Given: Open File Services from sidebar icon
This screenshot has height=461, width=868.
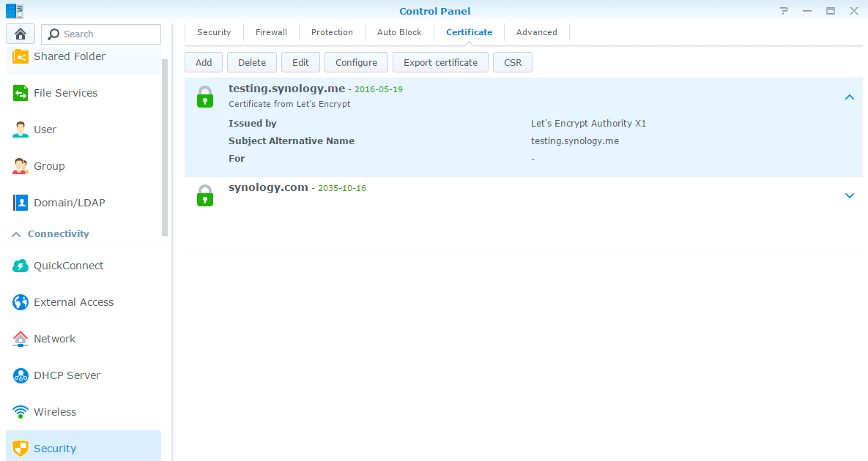Looking at the screenshot, I should [x=21, y=93].
